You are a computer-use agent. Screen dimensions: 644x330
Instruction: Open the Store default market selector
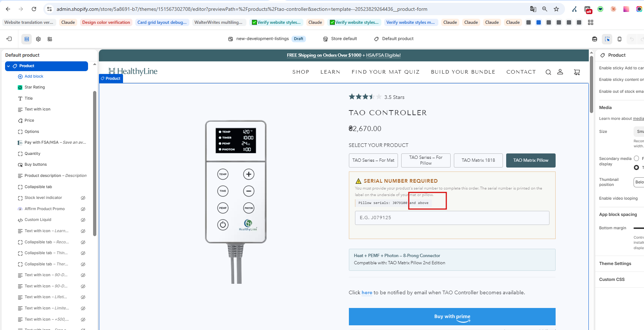coord(340,39)
